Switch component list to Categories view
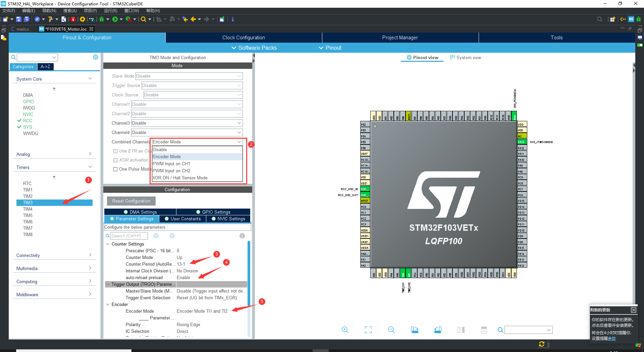Image resolution: width=644 pixels, height=352 pixels. [x=23, y=67]
